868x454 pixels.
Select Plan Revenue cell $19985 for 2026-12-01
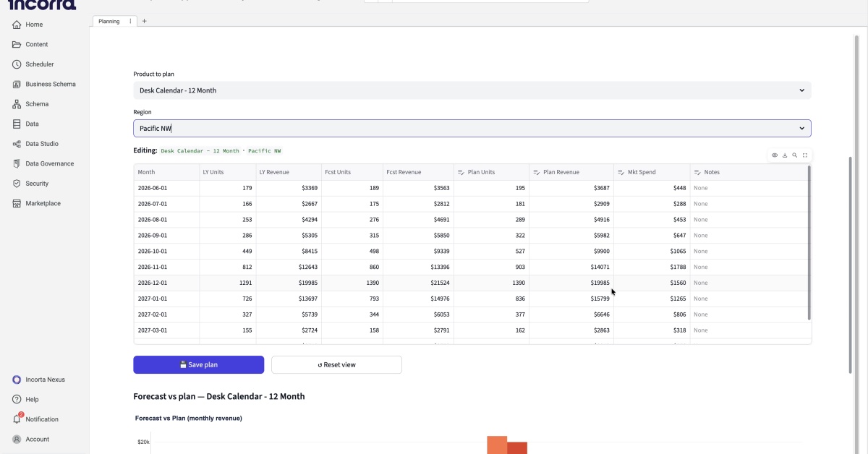pyautogui.click(x=571, y=283)
